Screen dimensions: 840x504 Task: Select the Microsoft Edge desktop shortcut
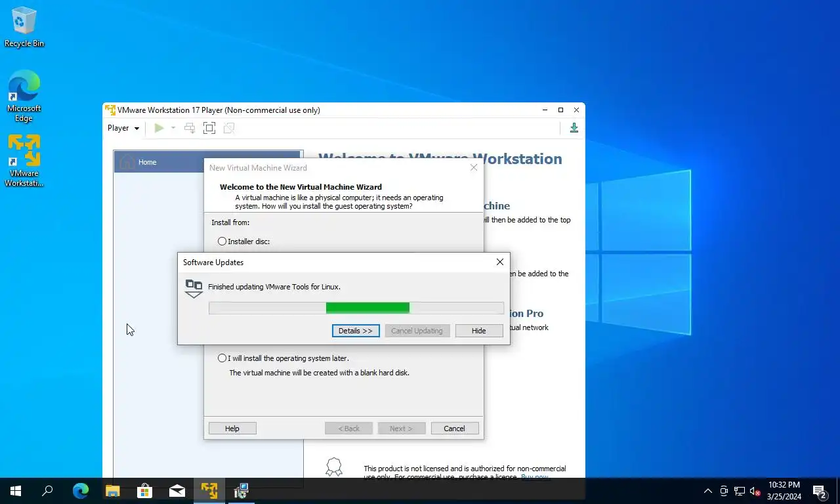pos(24,96)
